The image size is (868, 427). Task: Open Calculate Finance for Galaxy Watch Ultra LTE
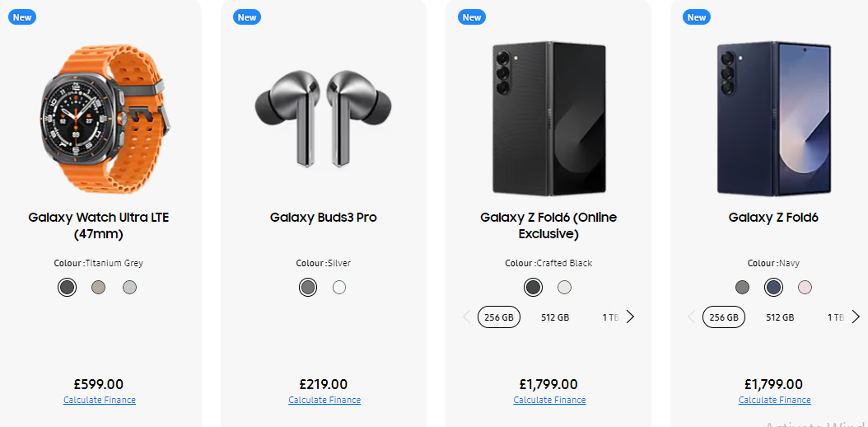[100, 400]
